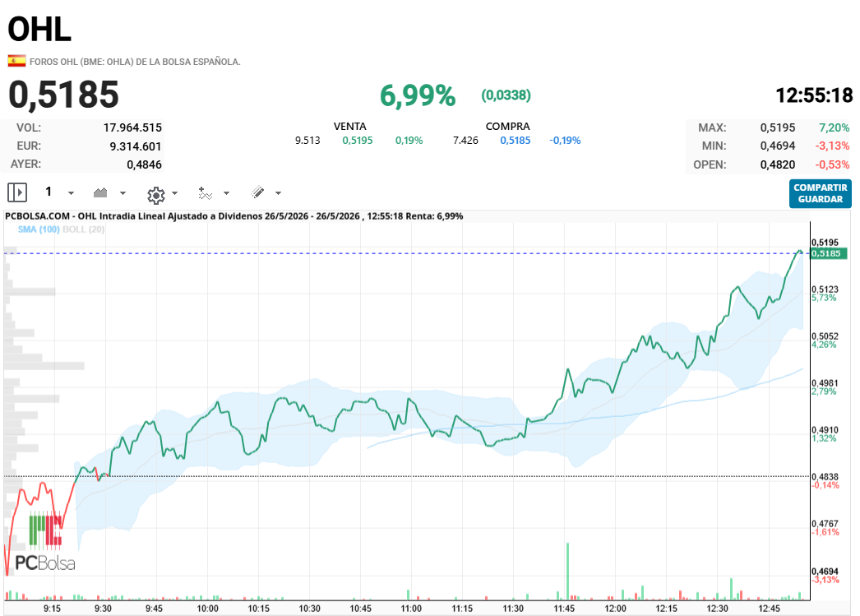860x616 pixels.
Task: Click the 6,99% change percentage
Action: tap(418, 96)
